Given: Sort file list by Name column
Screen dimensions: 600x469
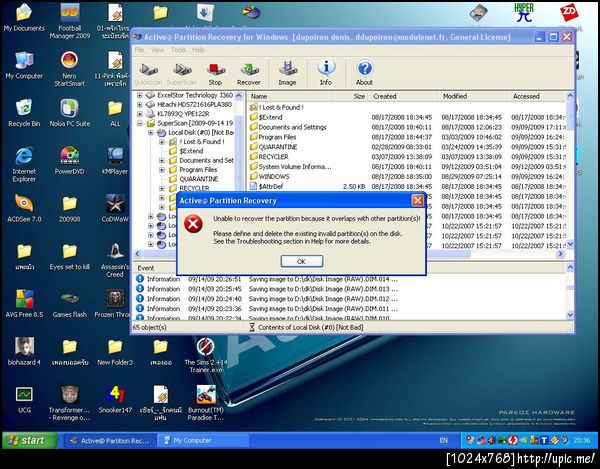Looking at the screenshot, I should 290,96.
